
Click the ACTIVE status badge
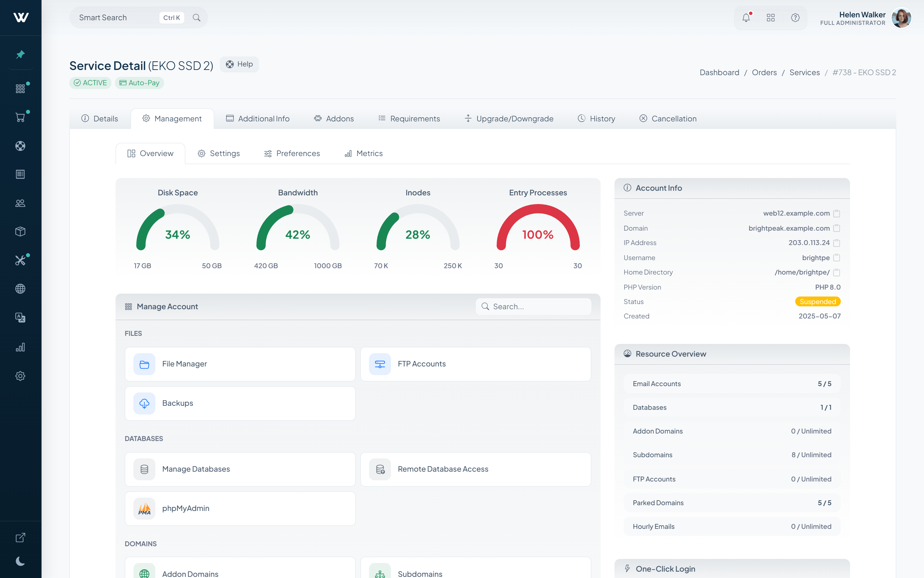pyautogui.click(x=90, y=83)
